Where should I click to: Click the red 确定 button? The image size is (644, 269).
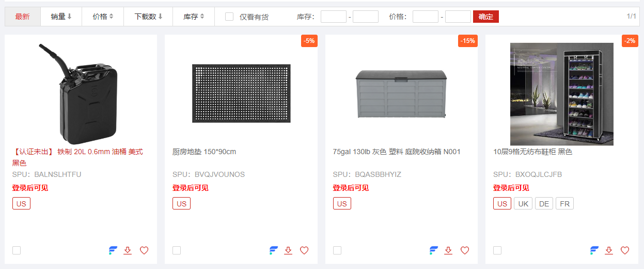pyautogui.click(x=485, y=17)
